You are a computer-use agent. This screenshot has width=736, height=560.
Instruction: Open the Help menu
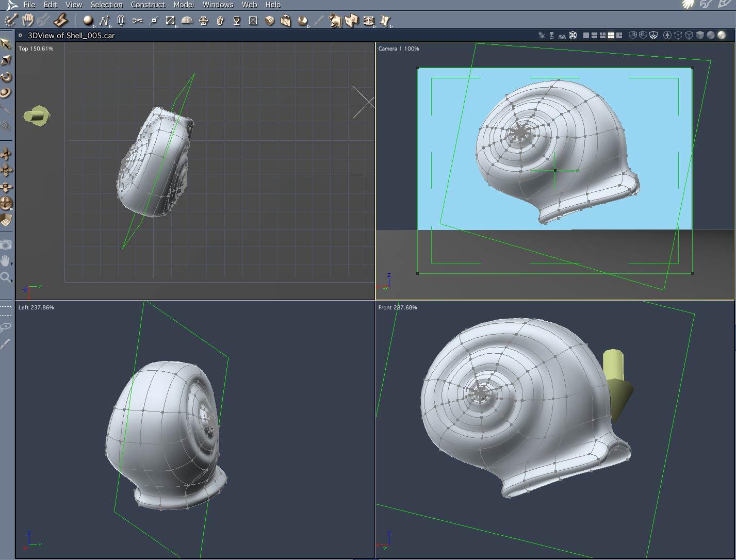point(273,5)
